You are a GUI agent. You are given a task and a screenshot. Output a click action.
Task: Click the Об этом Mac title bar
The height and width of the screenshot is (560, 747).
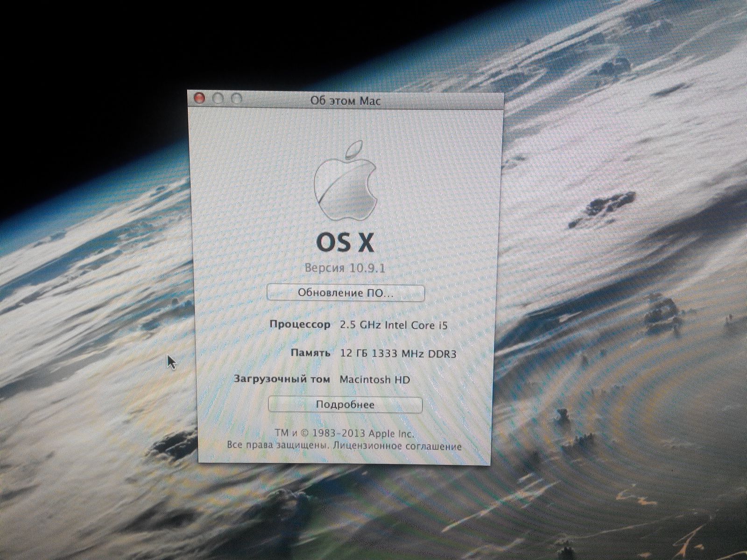point(345,100)
